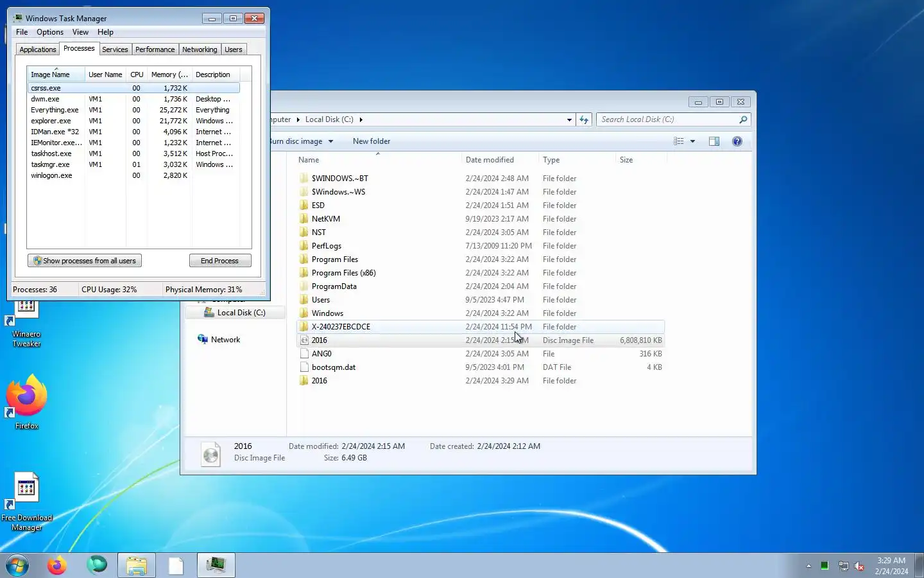This screenshot has height=578, width=924.
Task: Select the 2016 disc image file icon
Action: tap(304, 340)
